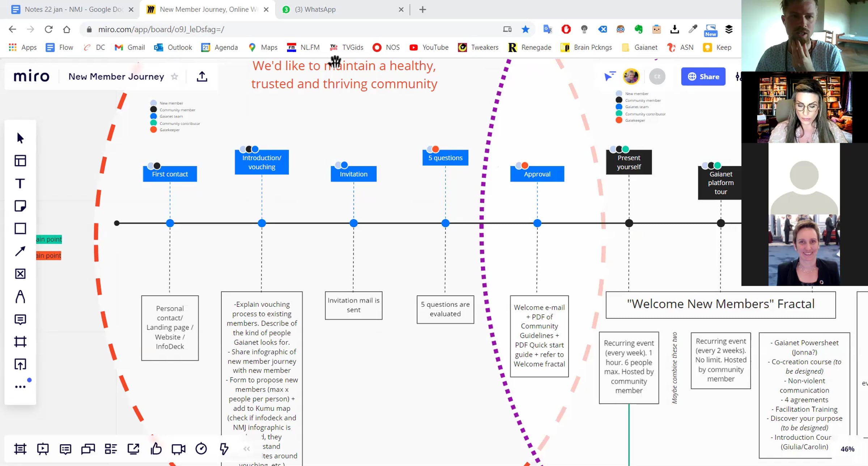Select the Frame tool

pyautogui.click(x=20, y=342)
